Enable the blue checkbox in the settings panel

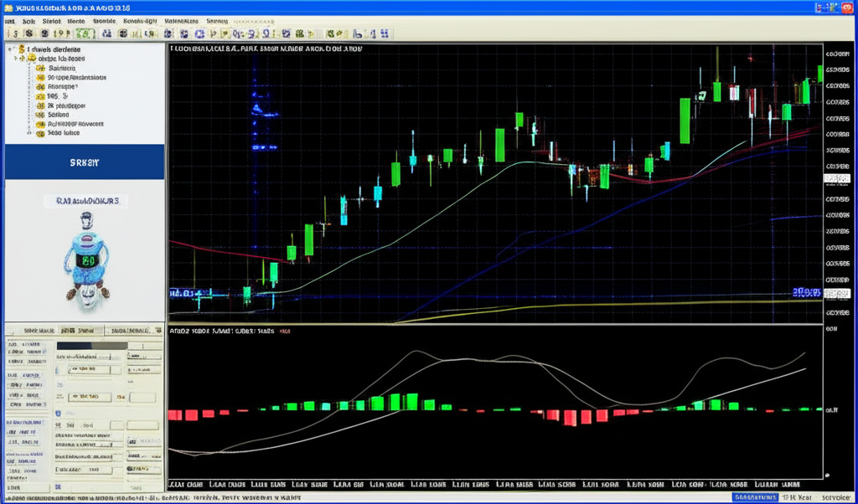[58, 412]
